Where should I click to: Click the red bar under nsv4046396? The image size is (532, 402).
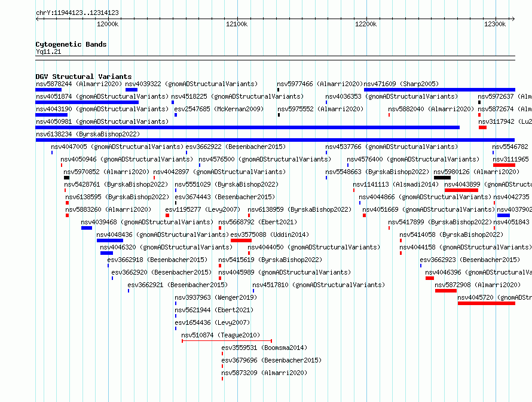[x=430, y=278]
